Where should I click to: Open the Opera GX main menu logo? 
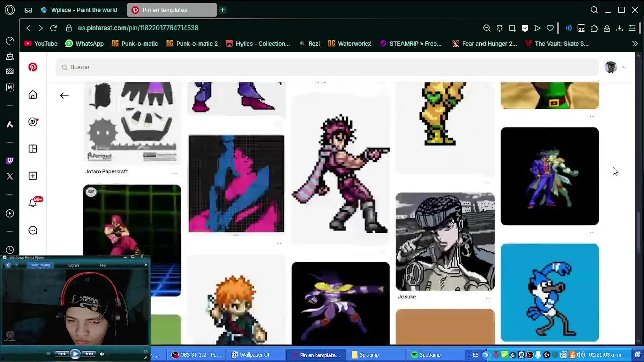coord(10,10)
